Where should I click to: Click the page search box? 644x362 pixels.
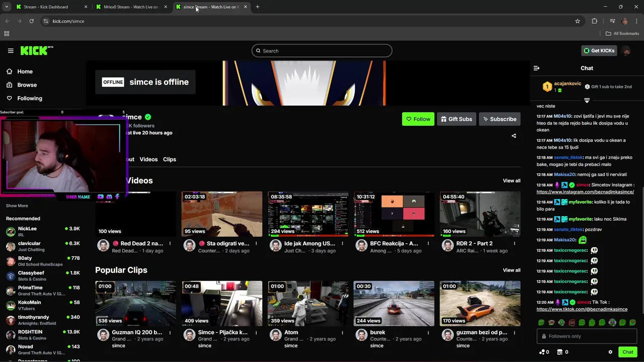pyautogui.click(x=322, y=51)
